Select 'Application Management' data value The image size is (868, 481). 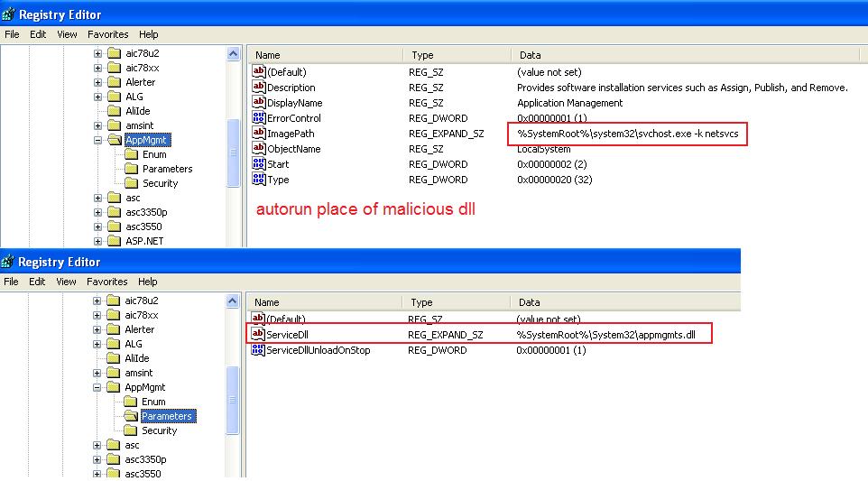pyautogui.click(x=569, y=103)
